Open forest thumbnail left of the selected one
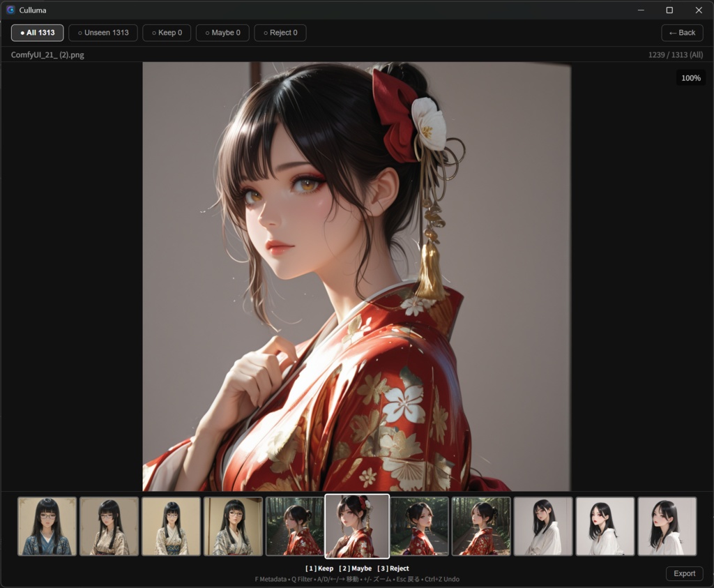Screen dimensions: 714x588 [295, 527]
